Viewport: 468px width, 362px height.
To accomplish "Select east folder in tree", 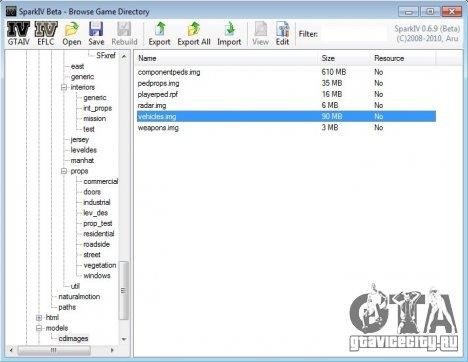I will 77,66.
